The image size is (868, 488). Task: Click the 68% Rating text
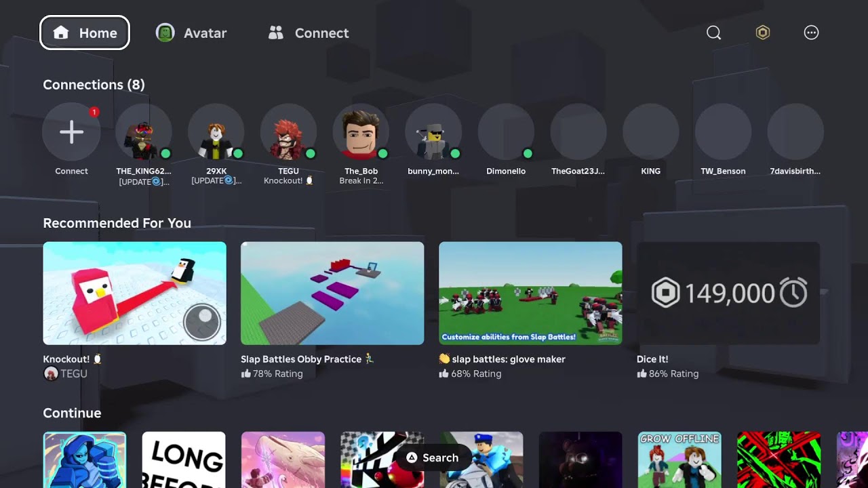(476, 373)
